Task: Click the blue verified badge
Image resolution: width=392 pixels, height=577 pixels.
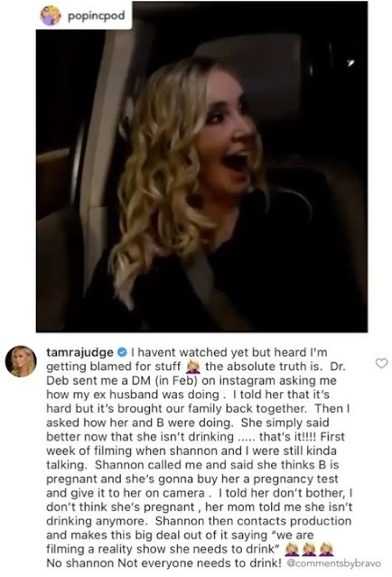Action: (122, 352)
